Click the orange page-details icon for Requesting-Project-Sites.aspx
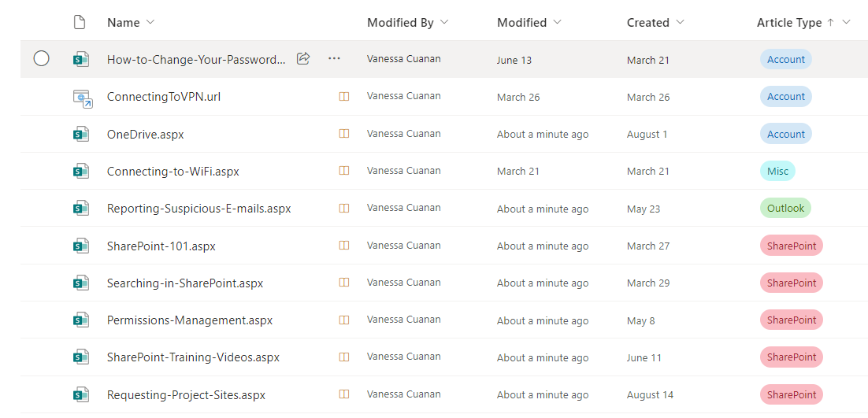The height and width of the screenshot is (418, 868). pos(343,394)
